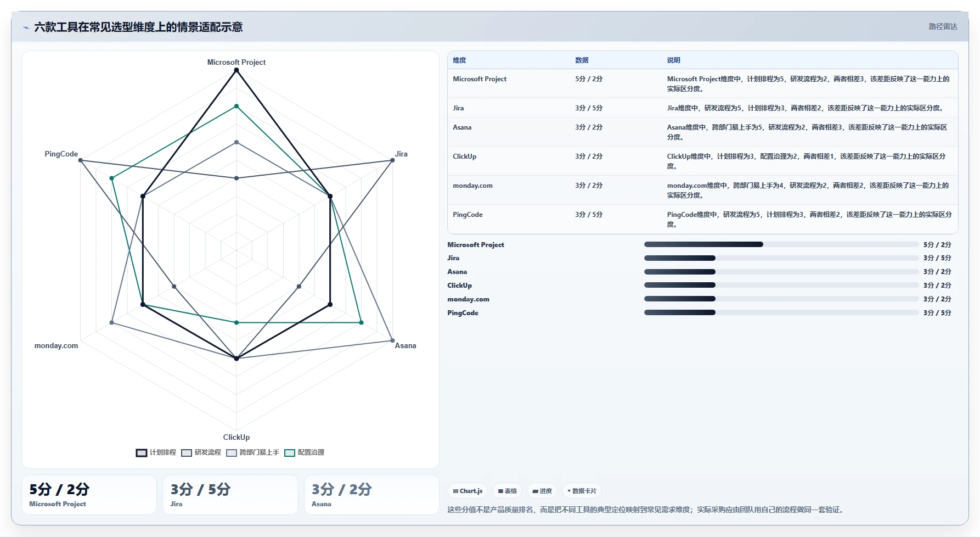The image size is (980, 537).
Task: Click the monday.com progress bar
Action: coord(781,299)
